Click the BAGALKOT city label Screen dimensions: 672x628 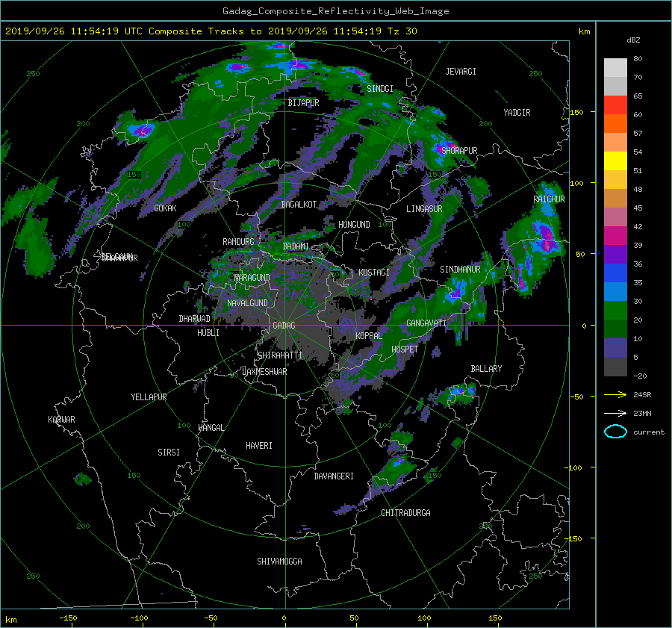click(299, 205)
